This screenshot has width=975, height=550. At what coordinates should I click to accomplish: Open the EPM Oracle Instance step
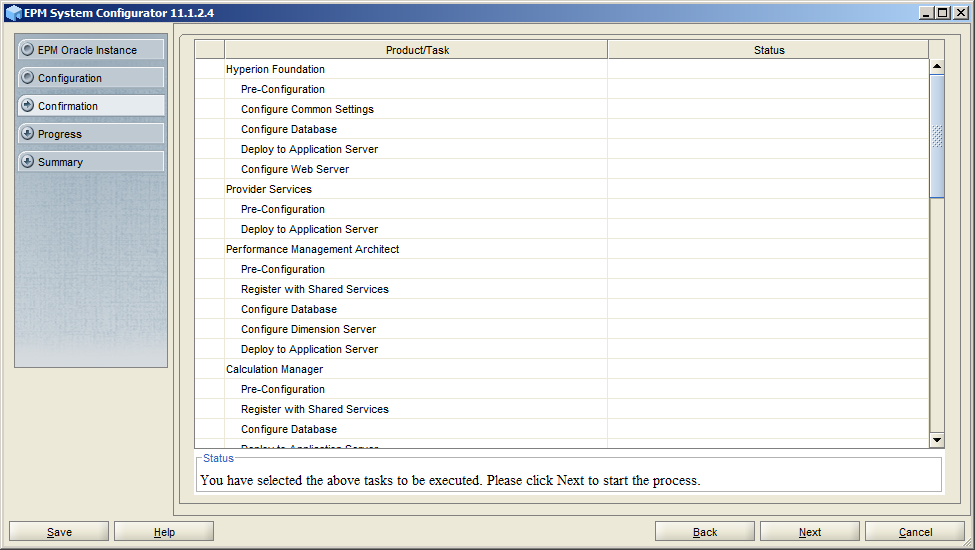[91, 50]
